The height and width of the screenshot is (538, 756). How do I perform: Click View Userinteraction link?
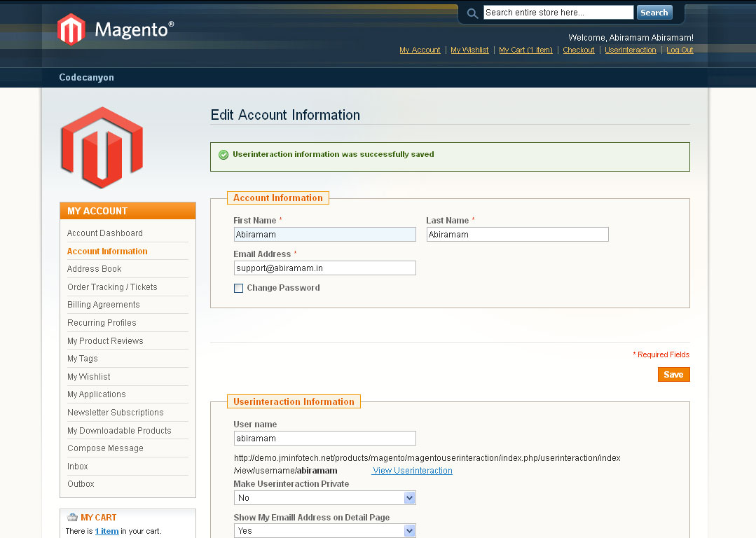412,471
